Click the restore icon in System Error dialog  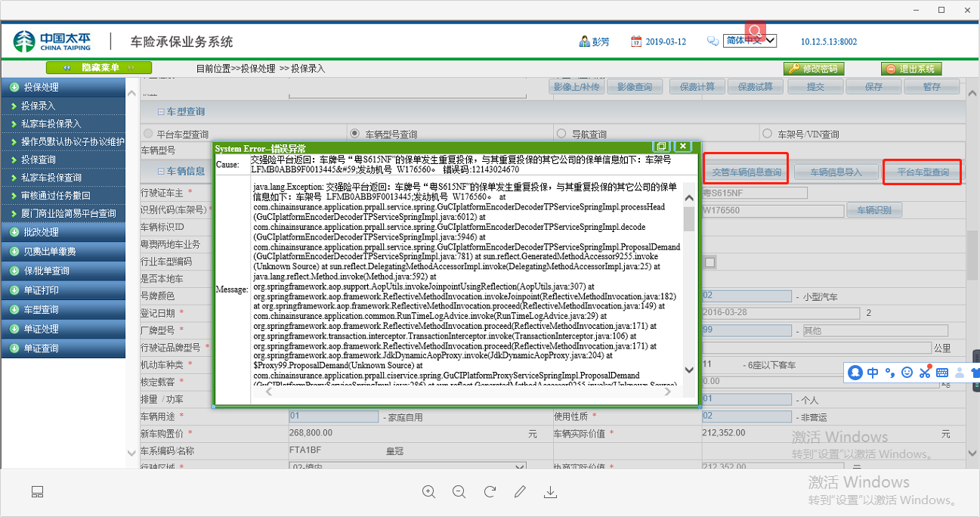click(660, 147)
